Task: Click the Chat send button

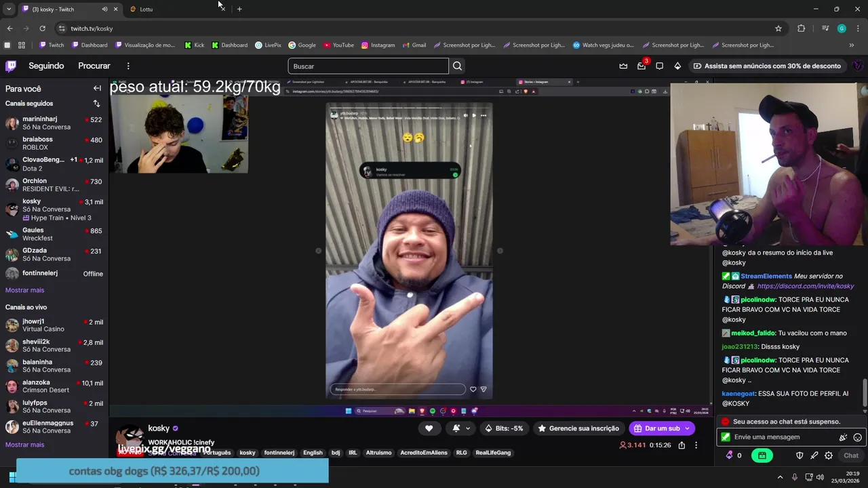Action: coord(851,455)
